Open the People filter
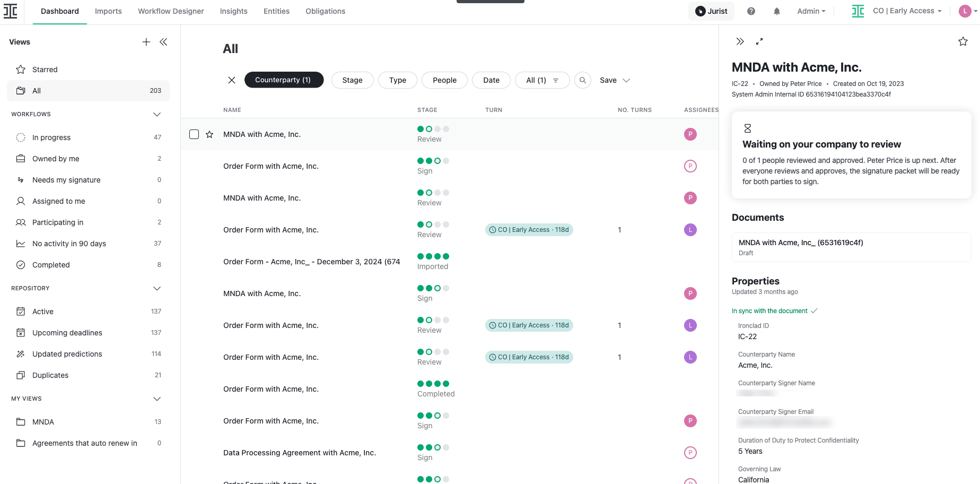This screenshot has width=980, height=484. pyautogui.click(x=444, y=80)
